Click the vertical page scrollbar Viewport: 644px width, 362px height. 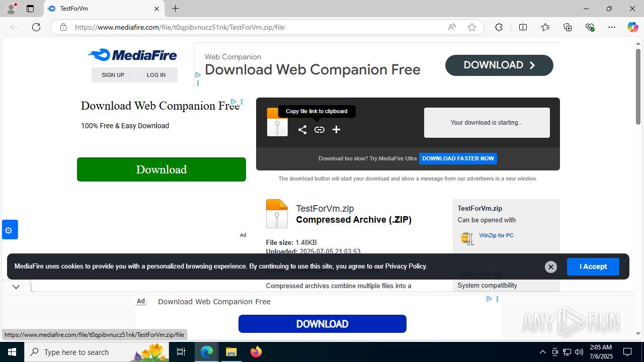(638, 86)
